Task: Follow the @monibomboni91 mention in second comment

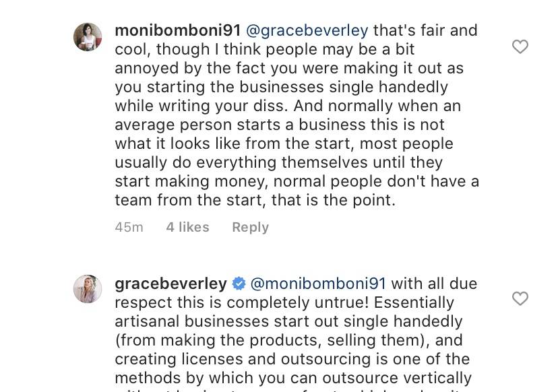Action: pos(318,284)
